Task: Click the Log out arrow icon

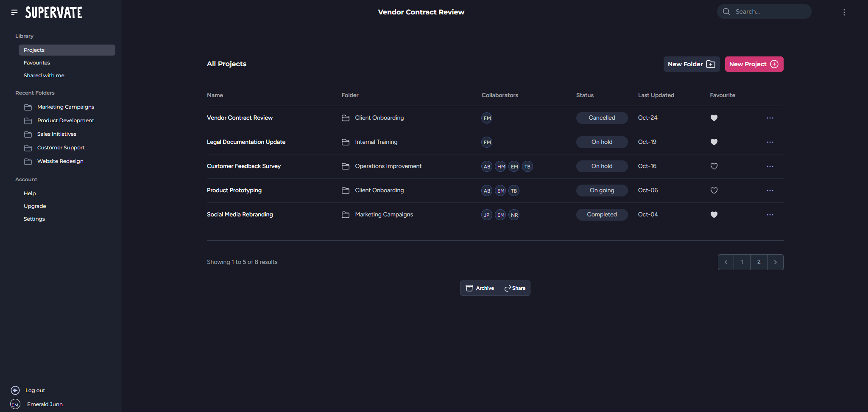Action: point(15,390)
